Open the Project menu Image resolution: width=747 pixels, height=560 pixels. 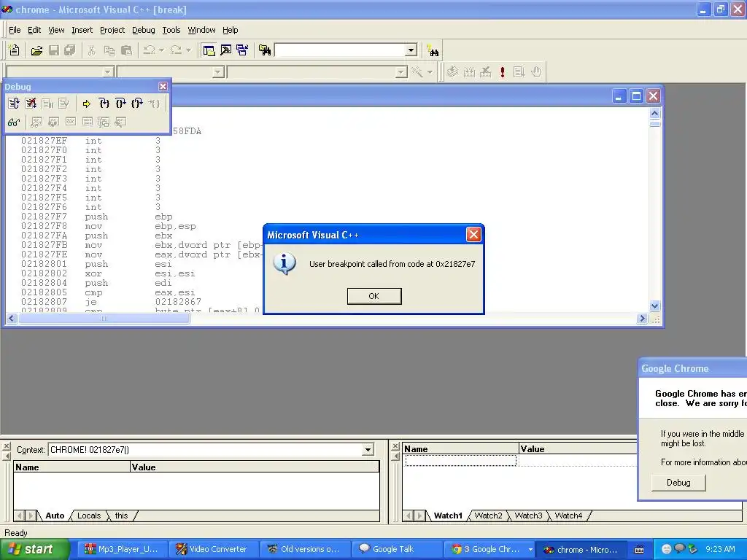[112, 30]
